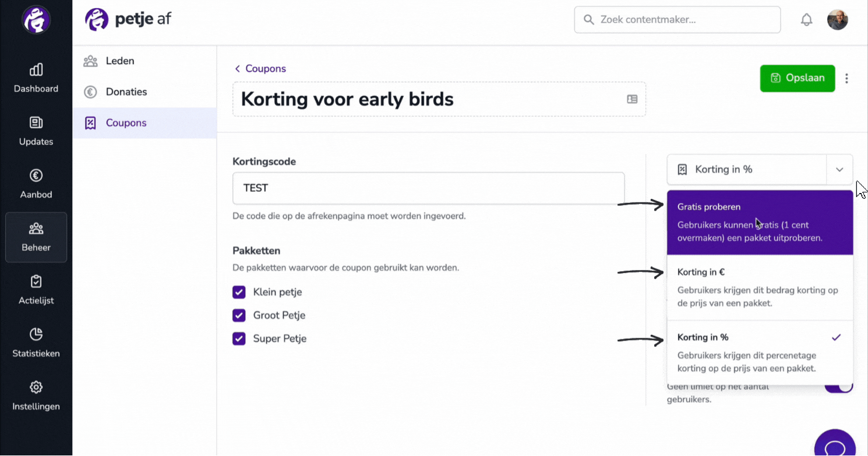This screenshot has height=456, width=868.
Task: Open the Actielijst clipboard icon
Action: click(36, 282)
